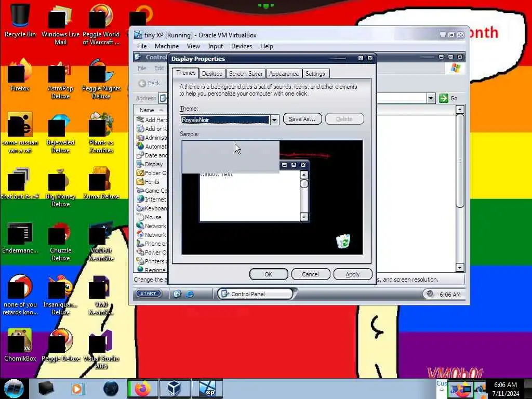Open VirtualBox Input menu
532x399 pixels.
coord(216,46)
